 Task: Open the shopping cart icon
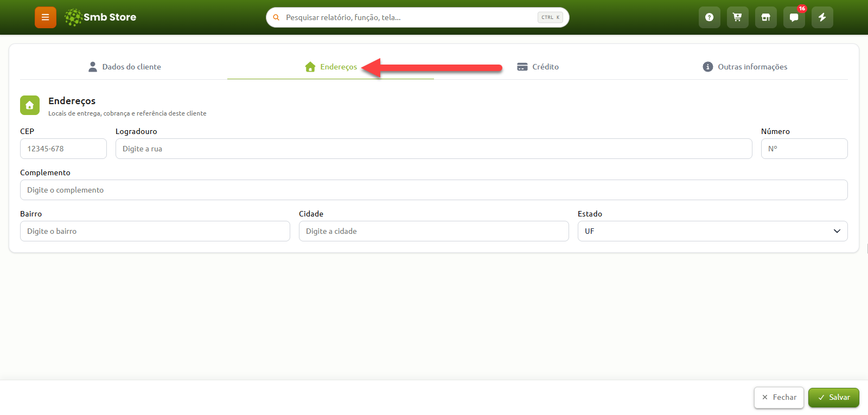[737, 17]
